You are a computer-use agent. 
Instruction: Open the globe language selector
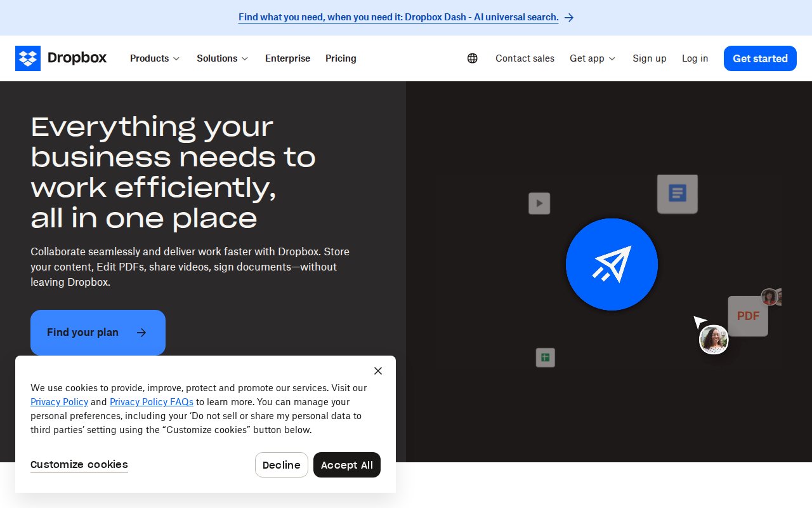(x=473, y=58)
